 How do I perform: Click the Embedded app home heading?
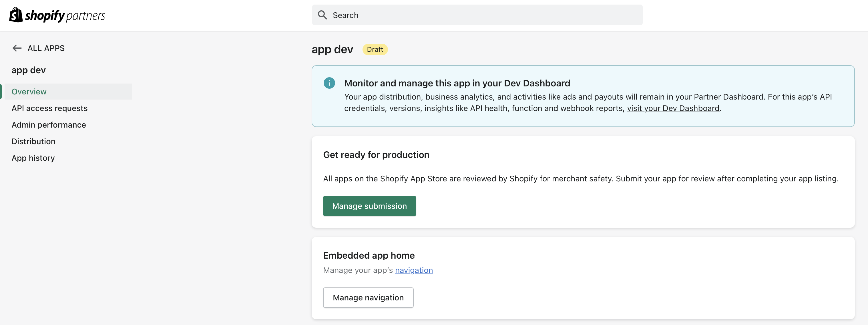[369, 255]
